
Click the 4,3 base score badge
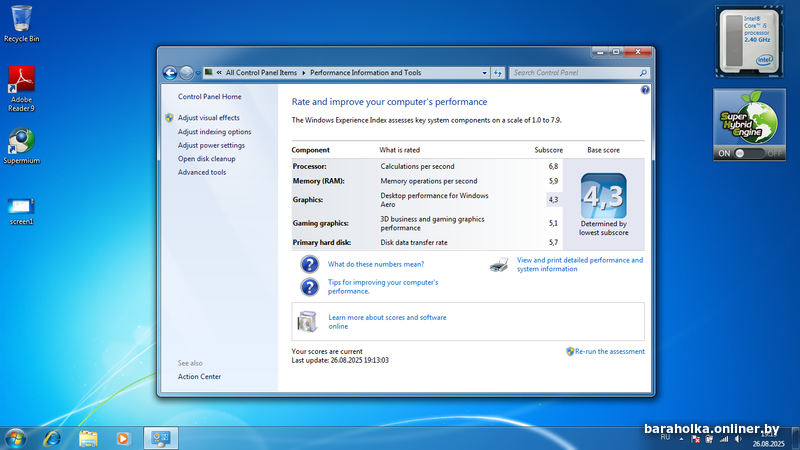(x=604, y=196)
